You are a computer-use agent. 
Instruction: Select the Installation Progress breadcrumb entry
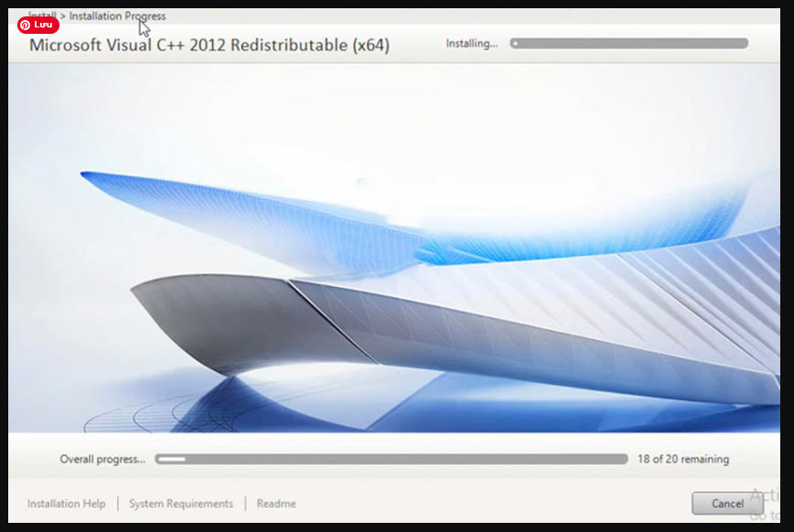[117, 16]
